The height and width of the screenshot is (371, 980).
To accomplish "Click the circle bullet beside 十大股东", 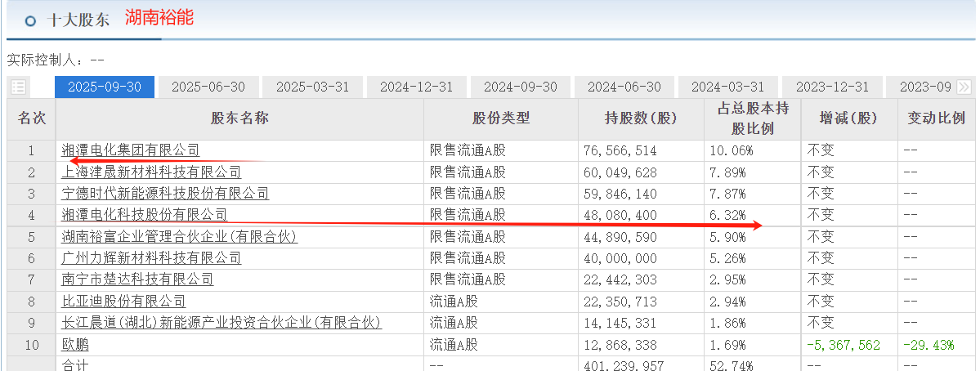I will (x=30, y=20).
